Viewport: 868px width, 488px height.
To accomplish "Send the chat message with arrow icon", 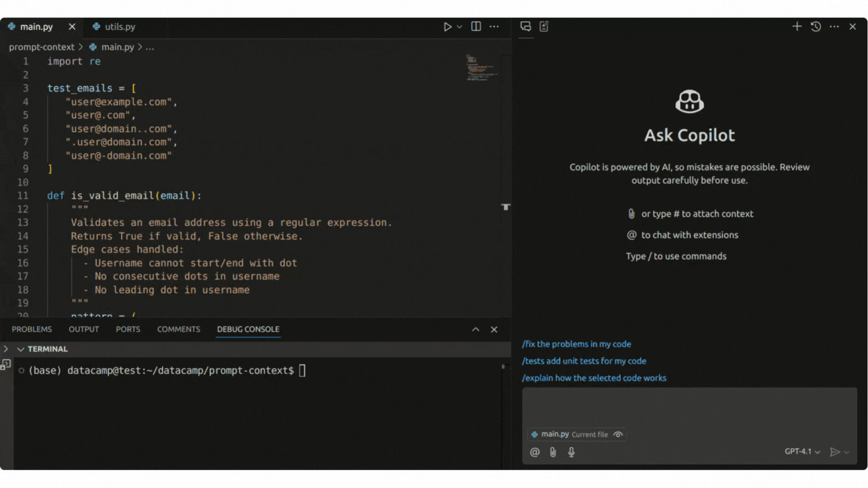I will point(834,452).
